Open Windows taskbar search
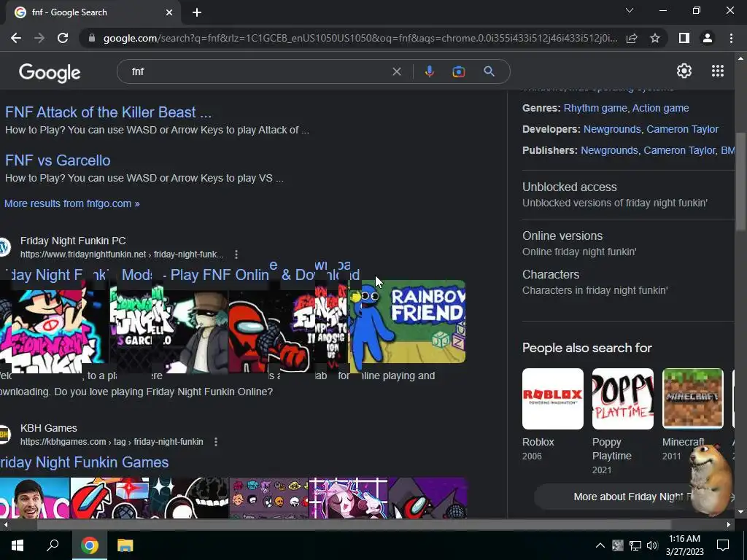 point(53,545)
